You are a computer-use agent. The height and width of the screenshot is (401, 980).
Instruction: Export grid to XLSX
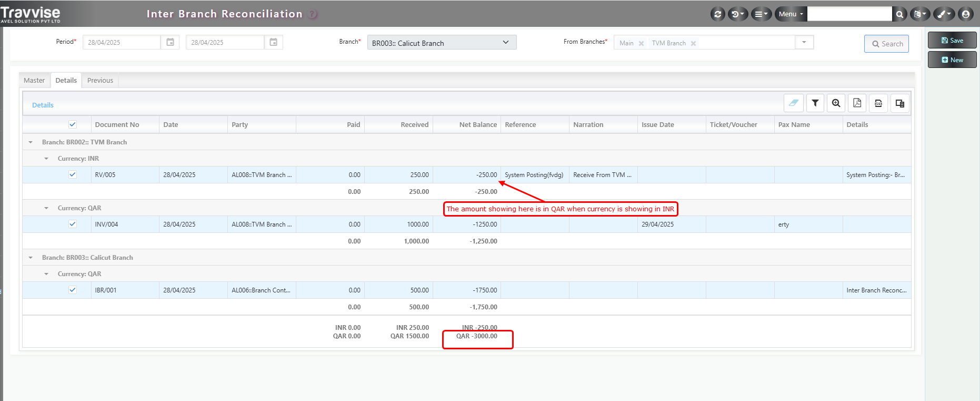pyautogui.click(x=878, y=103)
